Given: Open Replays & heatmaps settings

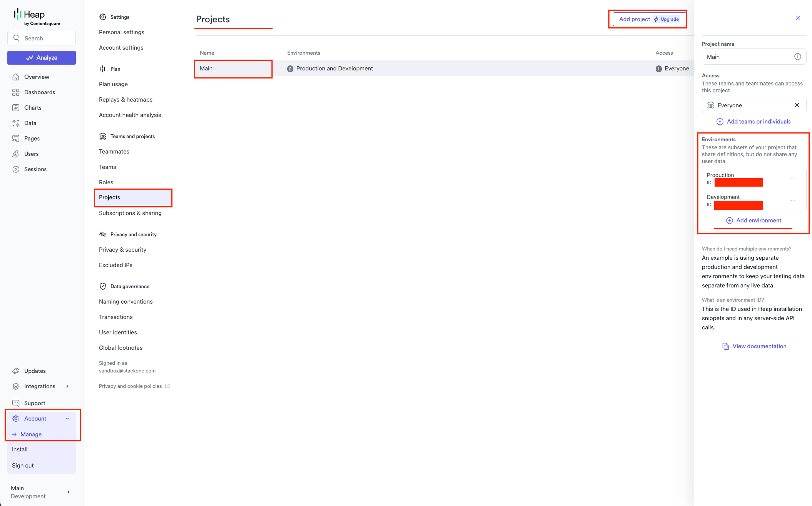Looking at the screenshot, I should point(126,100).
